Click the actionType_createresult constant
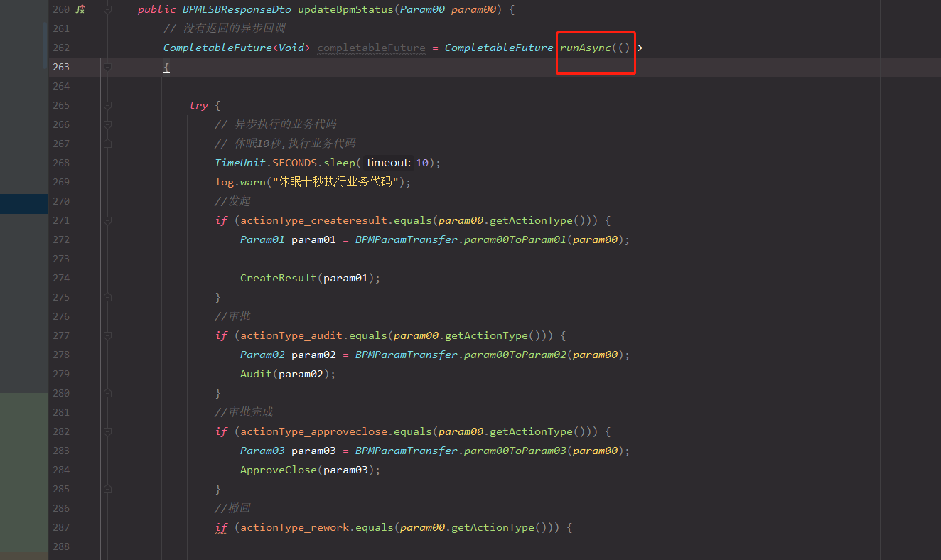 point(314,220)
